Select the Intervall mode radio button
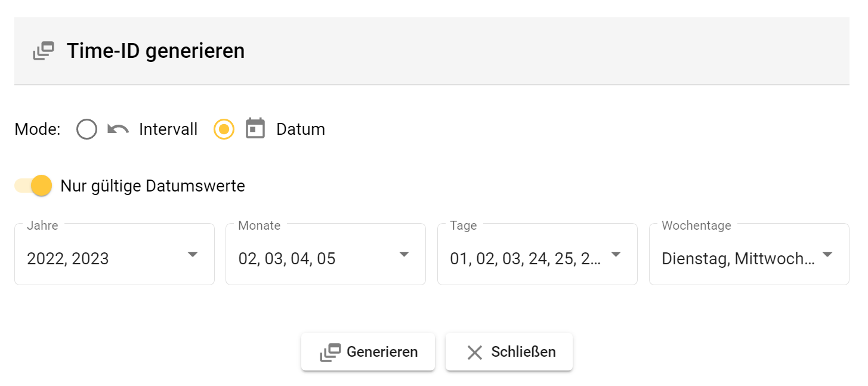The height and width of the screenshot is (386, 868). 87,129
